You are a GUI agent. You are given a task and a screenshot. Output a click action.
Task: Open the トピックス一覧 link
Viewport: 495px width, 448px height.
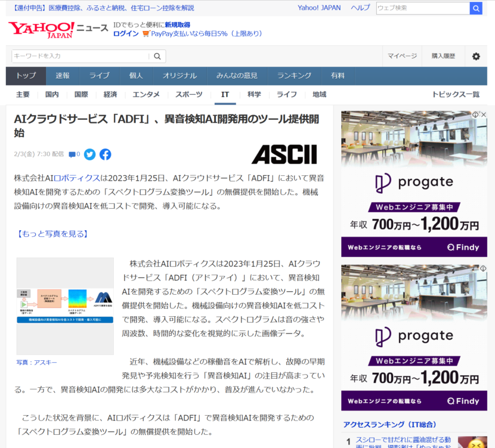[x=456, y=95]
